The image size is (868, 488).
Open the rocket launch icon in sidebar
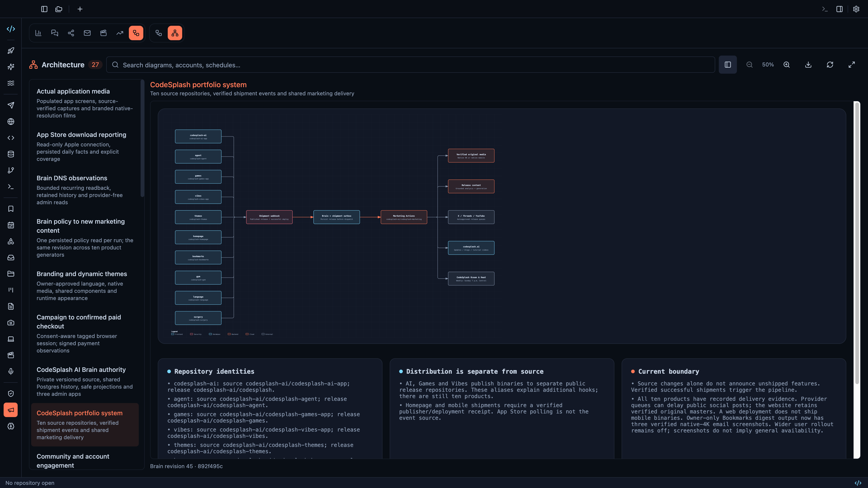coord(11,51)
